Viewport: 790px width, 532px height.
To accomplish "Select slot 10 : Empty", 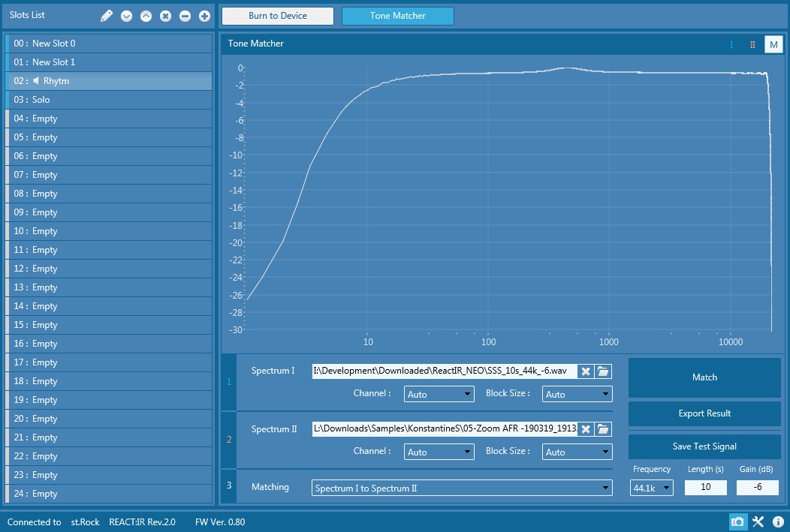I will 108,231.
